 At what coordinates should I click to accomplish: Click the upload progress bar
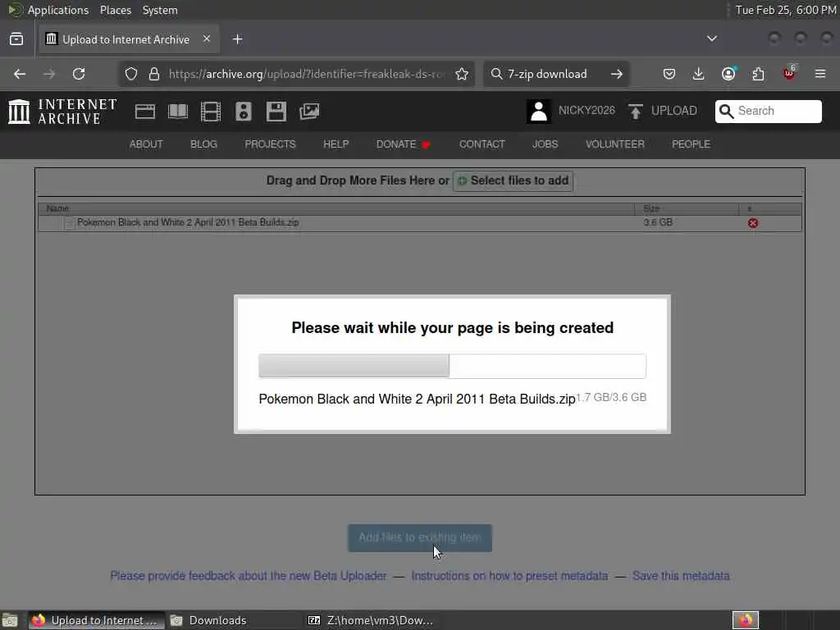coord(452,366)
